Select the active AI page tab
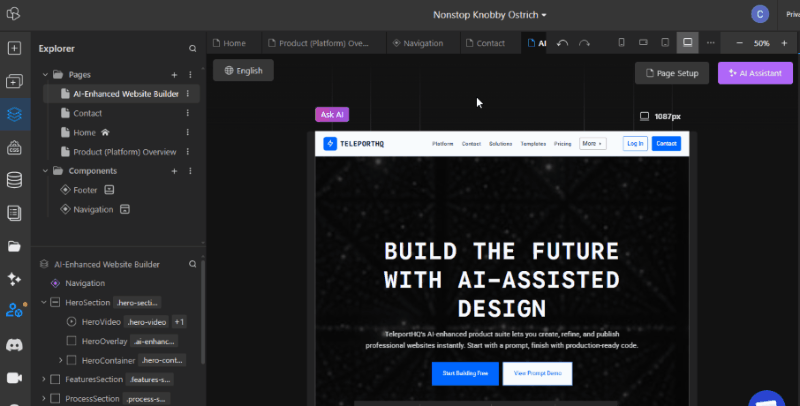 536,43
